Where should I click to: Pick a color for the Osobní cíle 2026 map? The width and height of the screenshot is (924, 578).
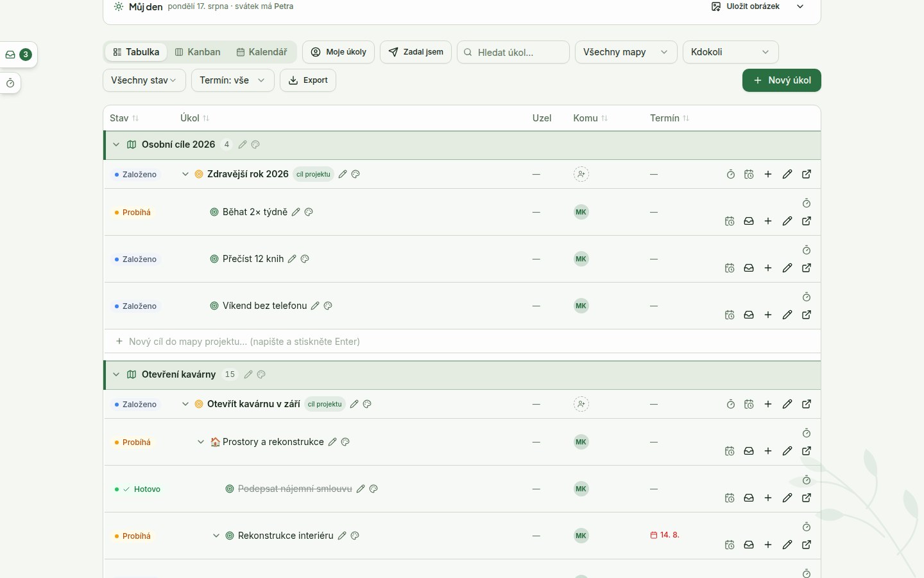pyautogui.click(x=255, y=144)
